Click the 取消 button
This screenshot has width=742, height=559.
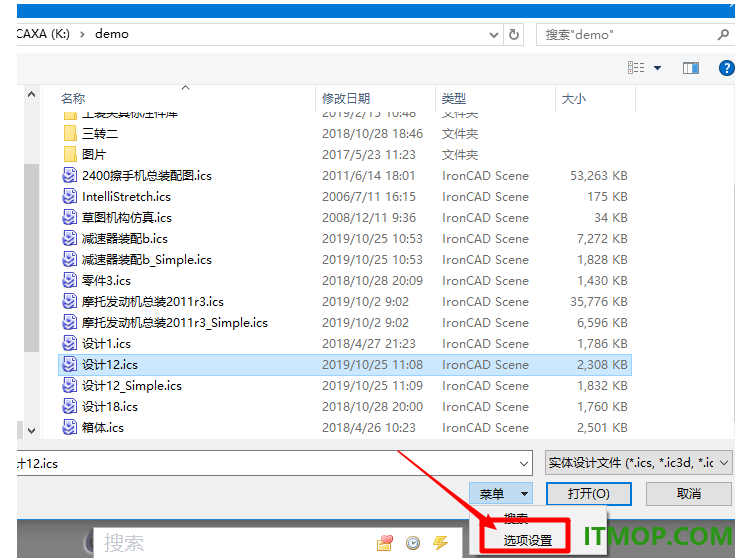(x=689, y=494)
